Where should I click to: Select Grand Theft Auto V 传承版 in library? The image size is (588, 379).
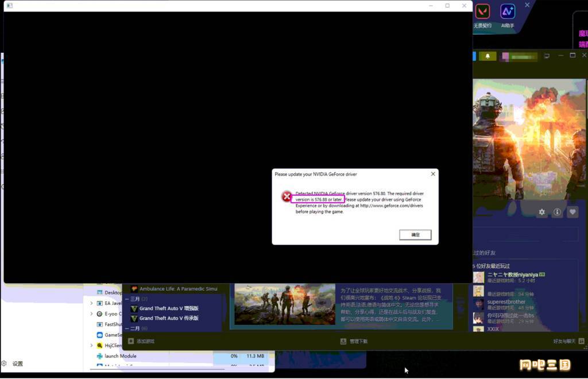[x=169, y=318]
